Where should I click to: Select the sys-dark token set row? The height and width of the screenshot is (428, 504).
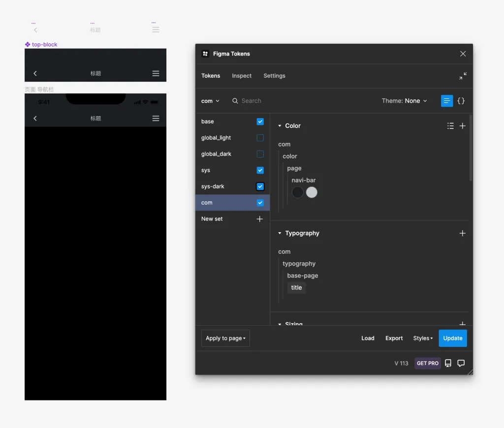point(232,186)
